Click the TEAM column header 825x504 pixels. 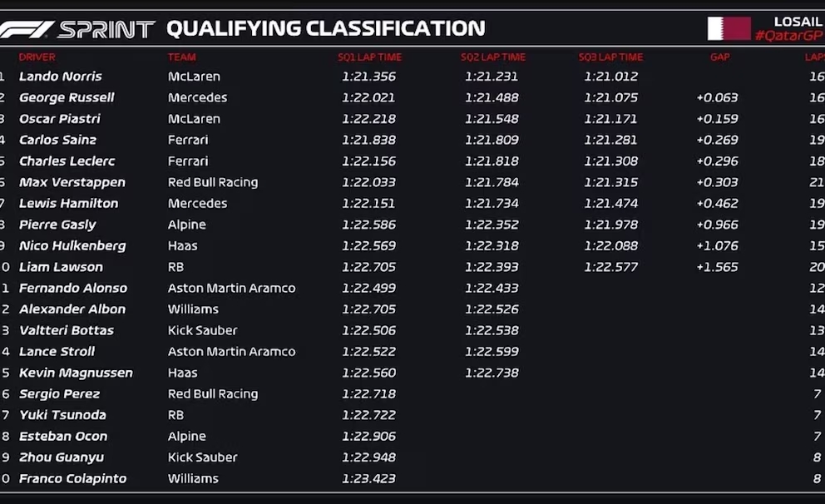click(181, 57)
